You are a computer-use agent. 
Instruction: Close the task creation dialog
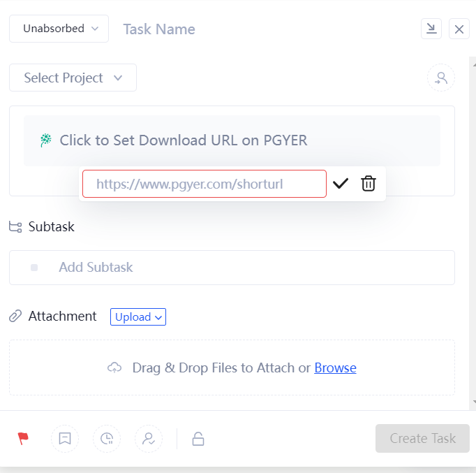tap(459, 29)
